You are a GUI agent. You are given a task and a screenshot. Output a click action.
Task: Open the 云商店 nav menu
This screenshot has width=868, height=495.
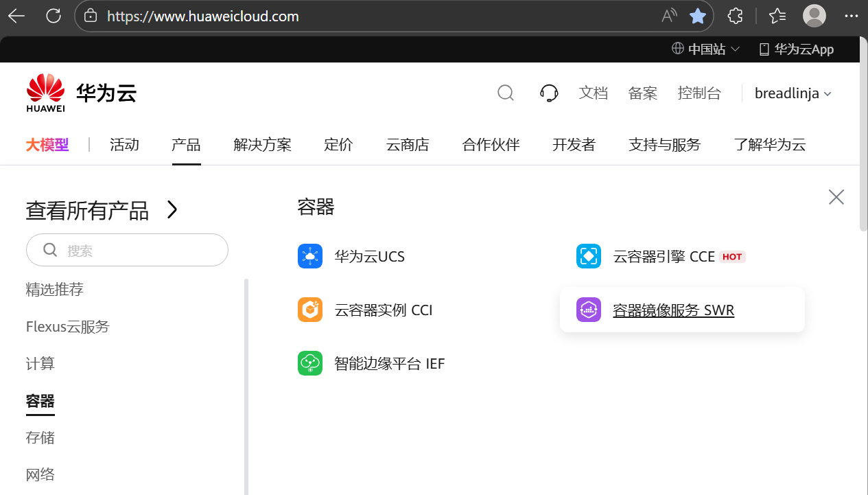tap(408, 145)
